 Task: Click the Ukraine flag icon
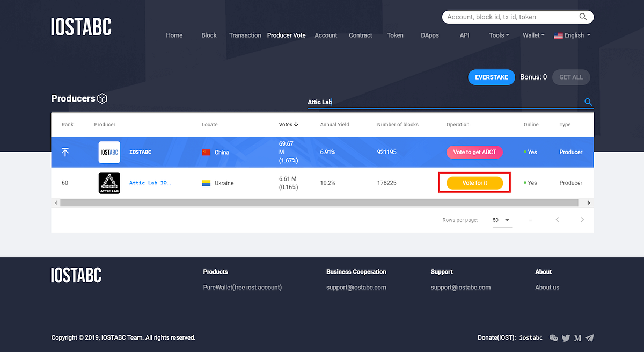click(x=206, y=183)
